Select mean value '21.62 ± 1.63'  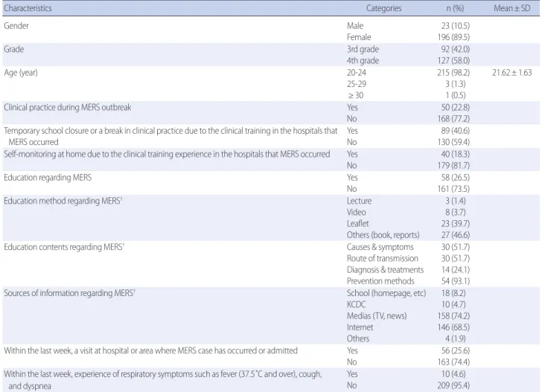click(x=512, y=73)
